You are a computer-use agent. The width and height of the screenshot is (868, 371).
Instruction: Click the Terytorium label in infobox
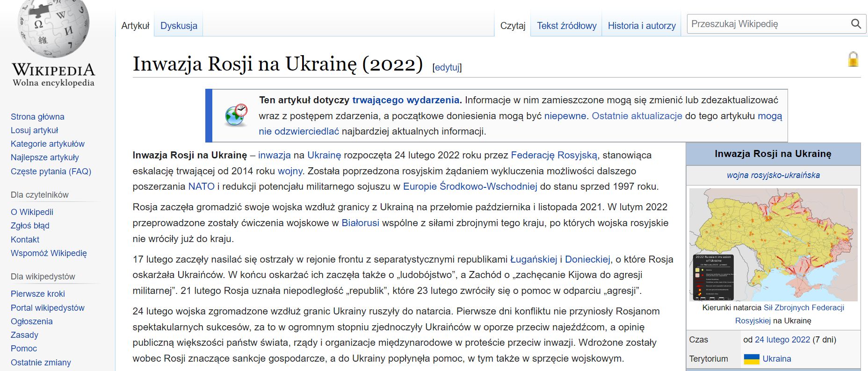pyautogui.click(x=709, y=359)
